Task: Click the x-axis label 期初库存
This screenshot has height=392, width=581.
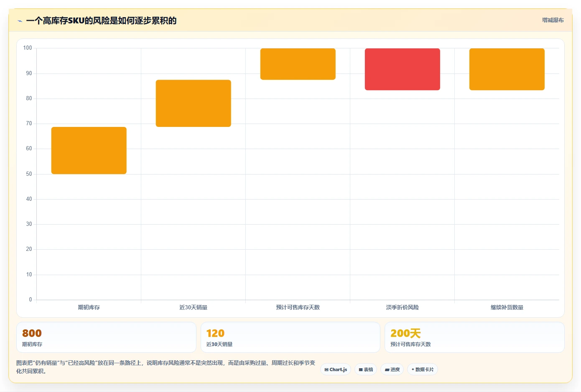Action: pos(89,307)
